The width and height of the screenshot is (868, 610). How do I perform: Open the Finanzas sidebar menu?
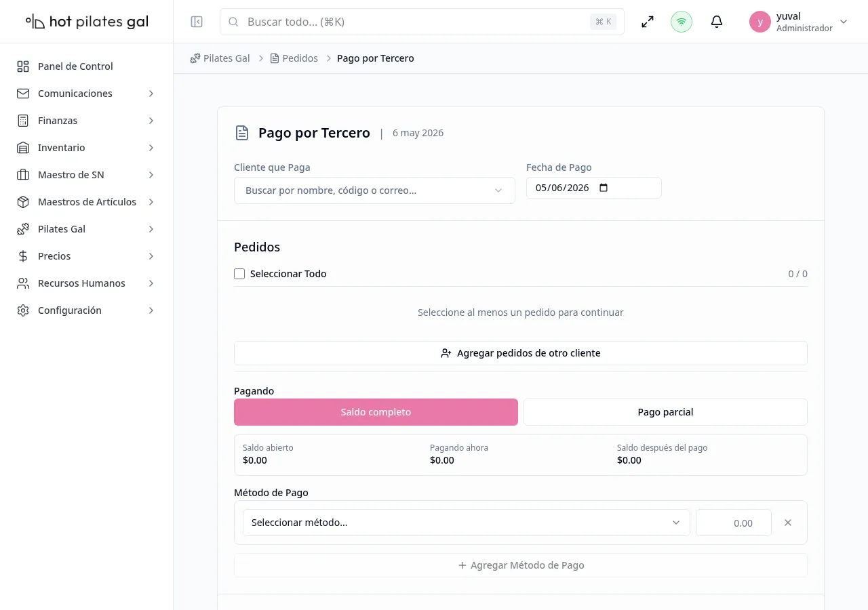[x=86, y=121]
